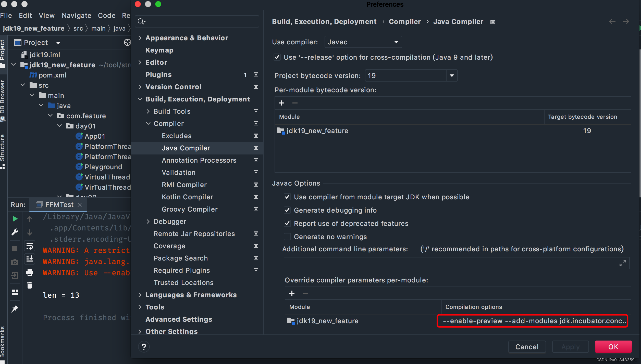Open the Navigate menu
Screen dimensions: 641x364
[76, 15]
